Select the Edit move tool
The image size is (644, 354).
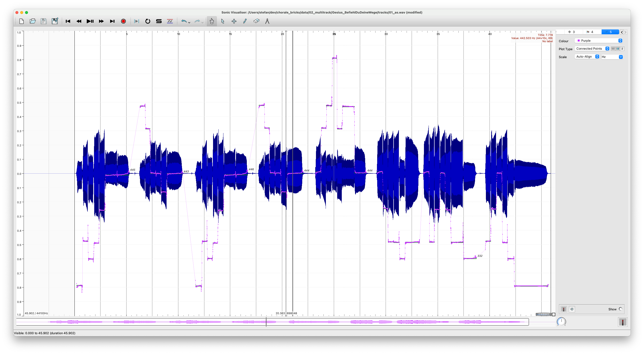(x=234, y=21)
